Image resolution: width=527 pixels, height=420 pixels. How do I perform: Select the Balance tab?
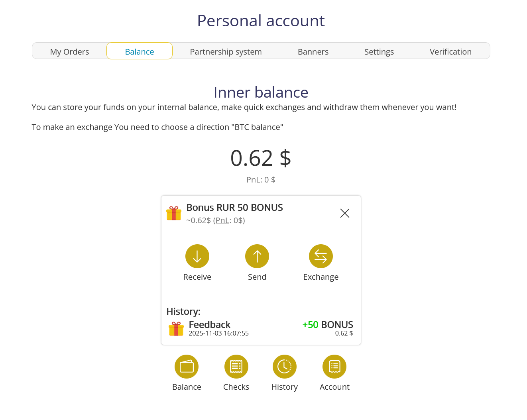pyautogui.click(x=139, y=52)
